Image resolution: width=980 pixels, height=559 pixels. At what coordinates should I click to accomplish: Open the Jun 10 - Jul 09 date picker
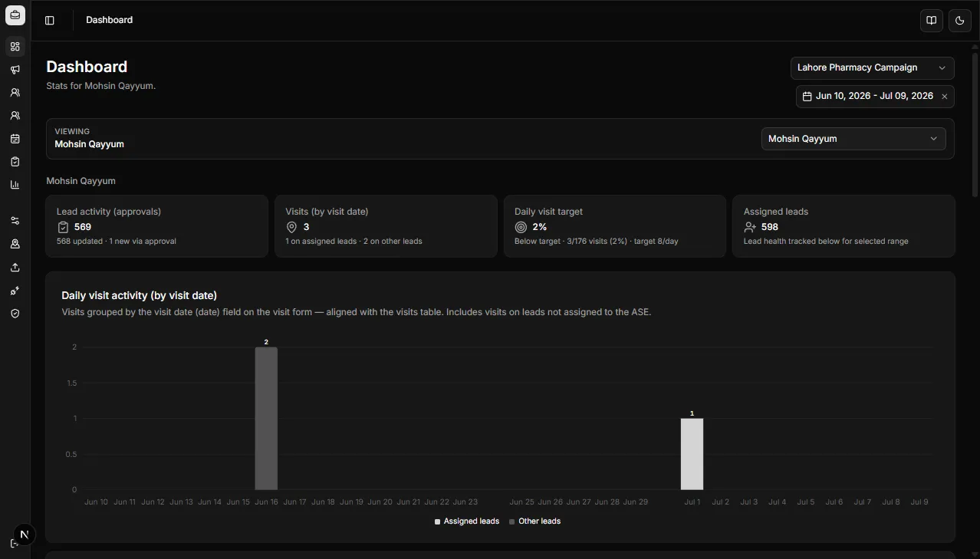click(x=875, y=97)
